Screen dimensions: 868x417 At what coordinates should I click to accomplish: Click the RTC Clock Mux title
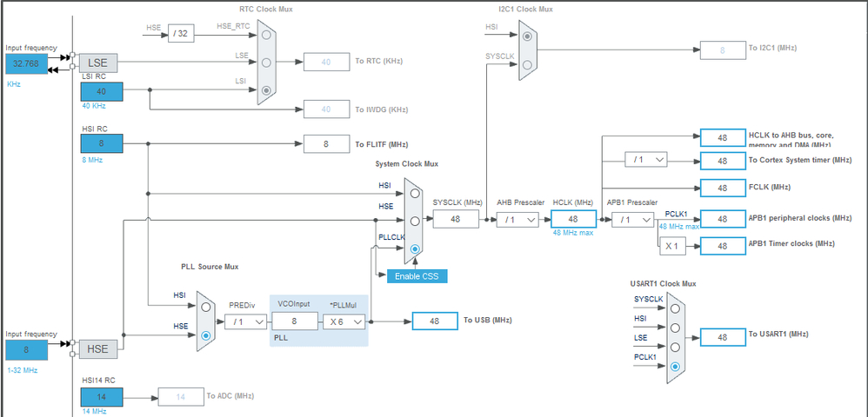266,10
